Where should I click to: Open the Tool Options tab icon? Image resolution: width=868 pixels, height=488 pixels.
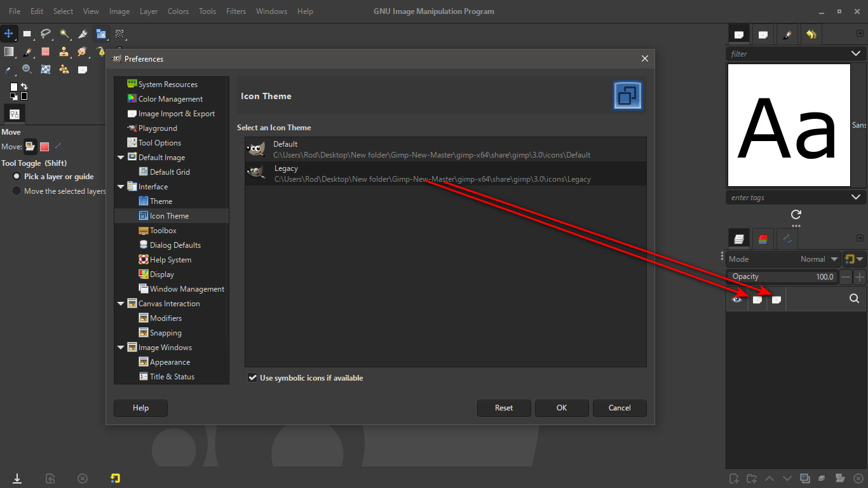15,114
